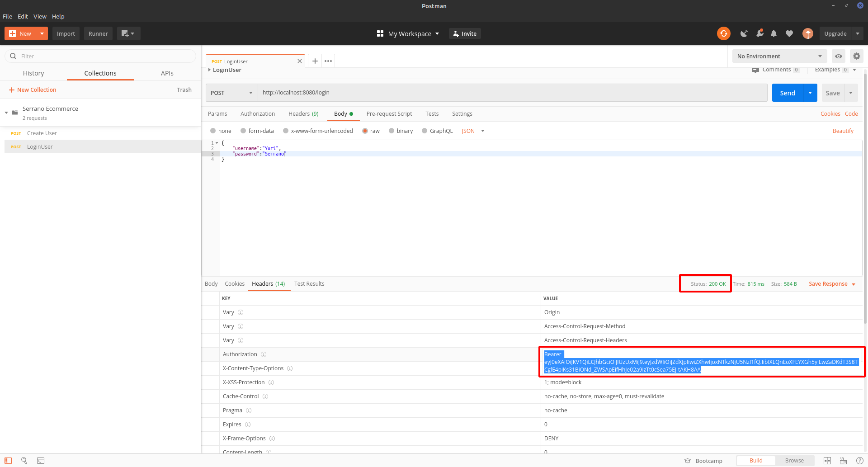Open the Send dropdown arrow

click(x=810, y=93)
